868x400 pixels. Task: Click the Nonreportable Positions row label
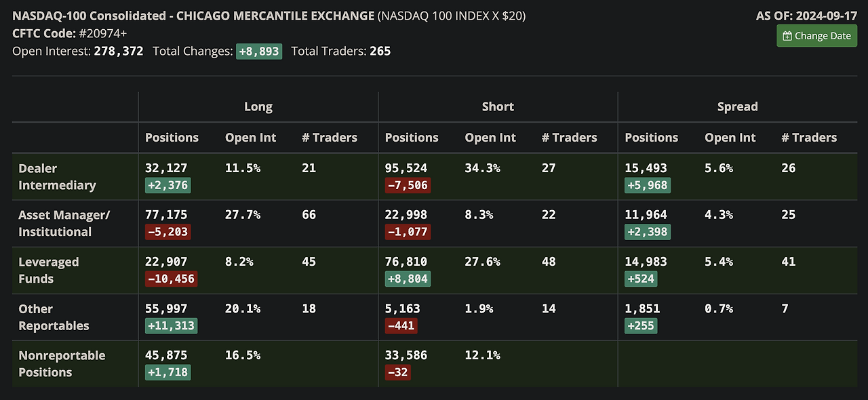tap(62, 363)
